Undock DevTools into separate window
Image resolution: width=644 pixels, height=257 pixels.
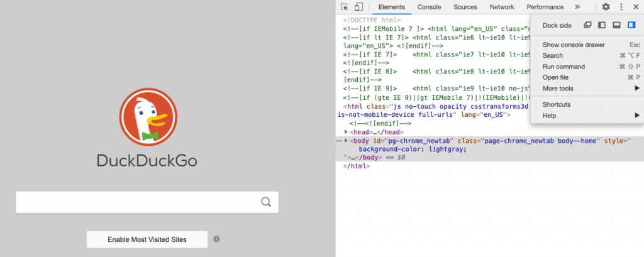(x=588, y=25)
